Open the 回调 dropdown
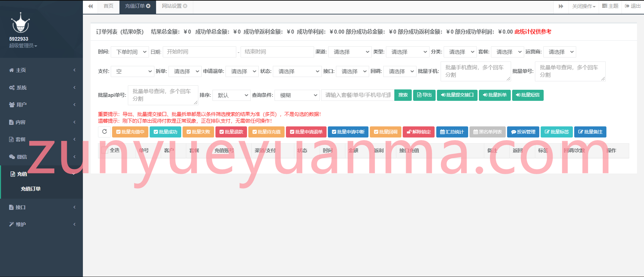 pos(400,72)
